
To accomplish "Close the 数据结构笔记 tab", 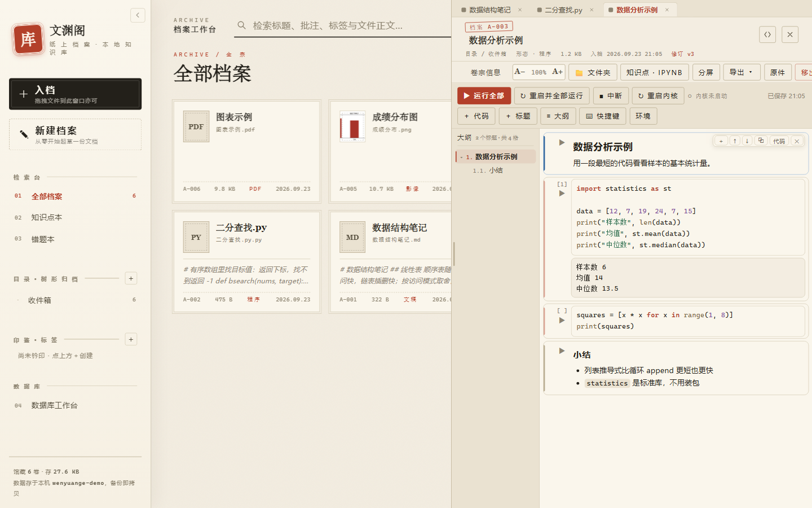I will (520, 10).
